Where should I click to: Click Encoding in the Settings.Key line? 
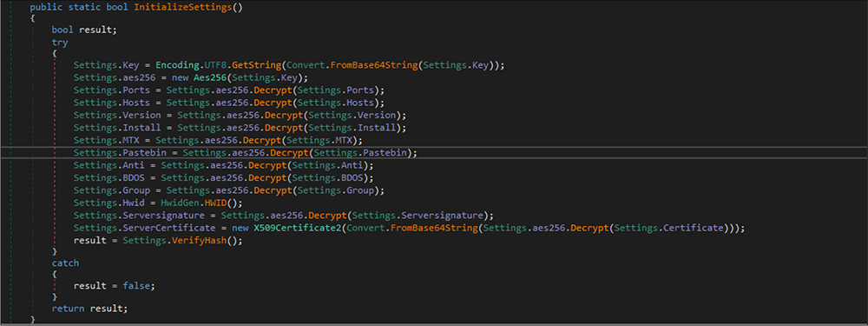tap(177, 65)
